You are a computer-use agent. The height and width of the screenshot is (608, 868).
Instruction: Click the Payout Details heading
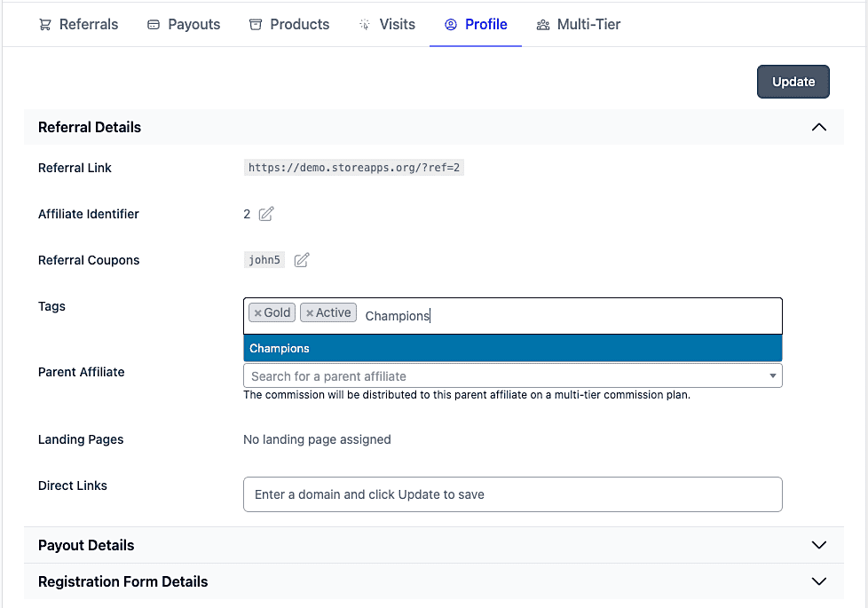click(x=86, y=546)
